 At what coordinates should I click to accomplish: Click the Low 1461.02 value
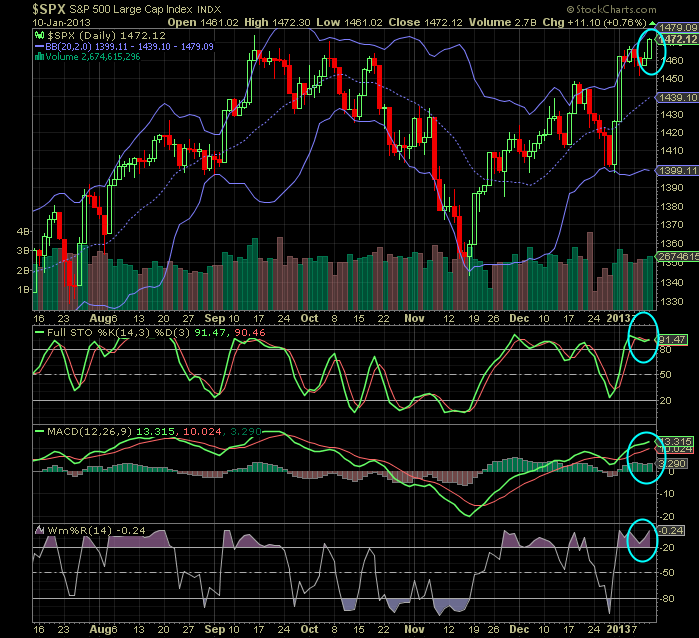coord(350,22)
